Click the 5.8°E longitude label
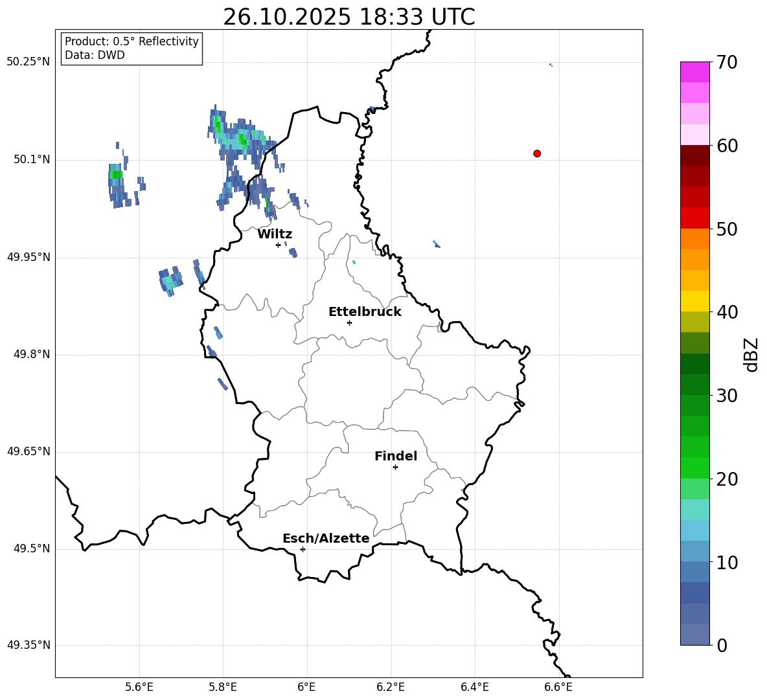The height and width of the screenshot is (700, 767). coord(223,687)
